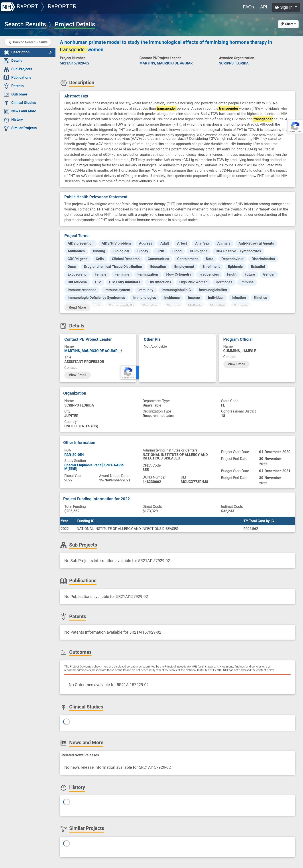Click Similar Projects loading spinner
The image size is (303, 868).
click(x=67, y=843)
